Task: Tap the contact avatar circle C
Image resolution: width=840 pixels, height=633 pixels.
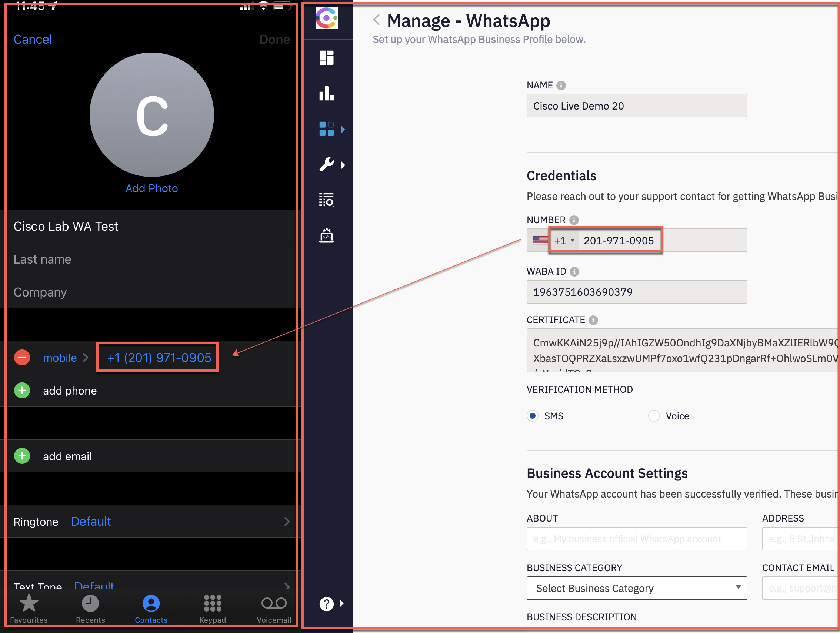Action: pos(151,115)
